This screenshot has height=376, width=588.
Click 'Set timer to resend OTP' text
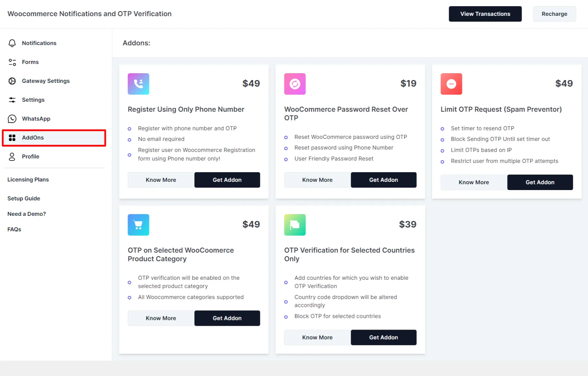(x=482, y=128)
